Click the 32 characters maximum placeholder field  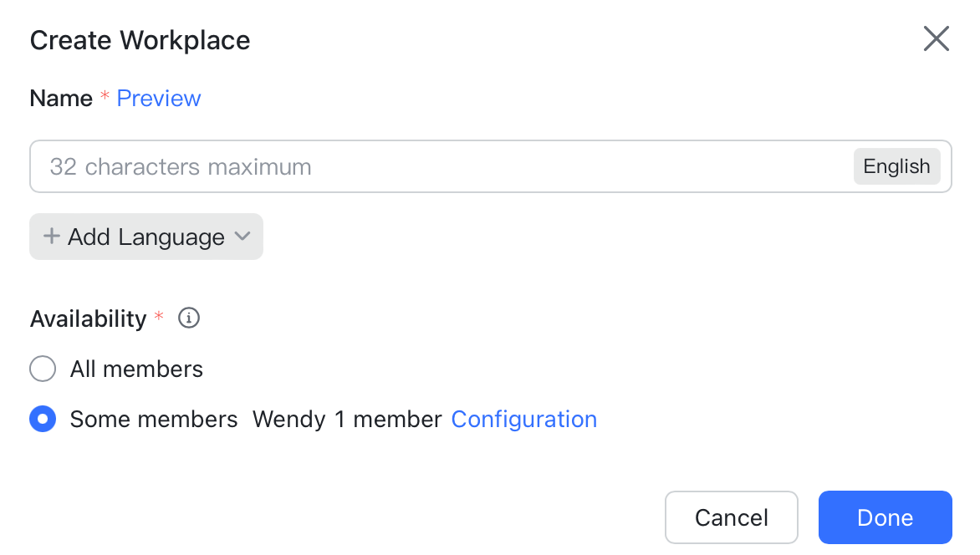(180, 166)
